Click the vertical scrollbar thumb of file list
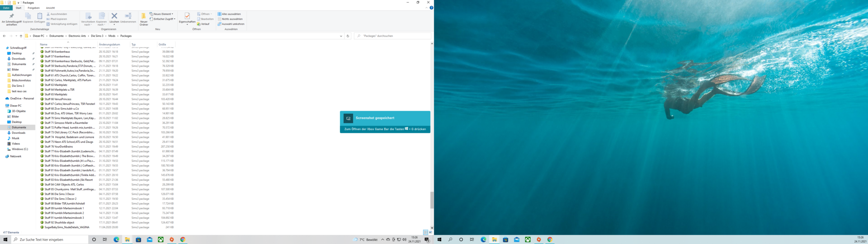The height and width of the screenshot is (244, 868). click(x=432, y=200)
